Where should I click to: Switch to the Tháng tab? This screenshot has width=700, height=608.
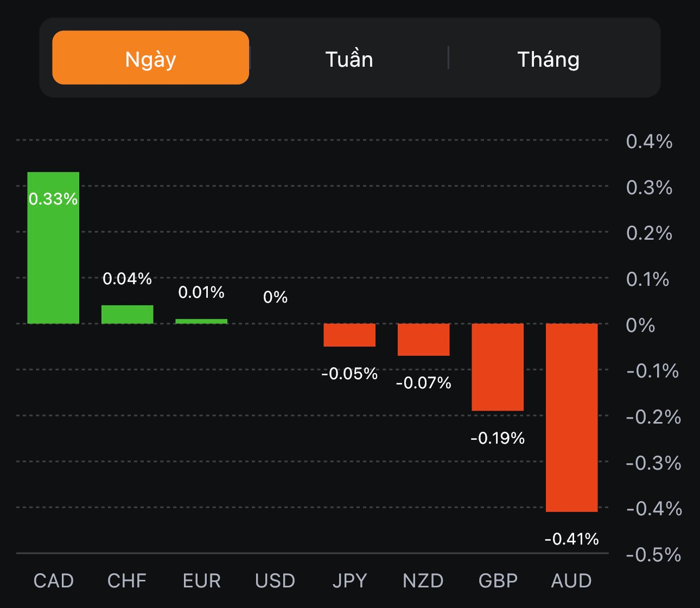click(x=548, y=59)
